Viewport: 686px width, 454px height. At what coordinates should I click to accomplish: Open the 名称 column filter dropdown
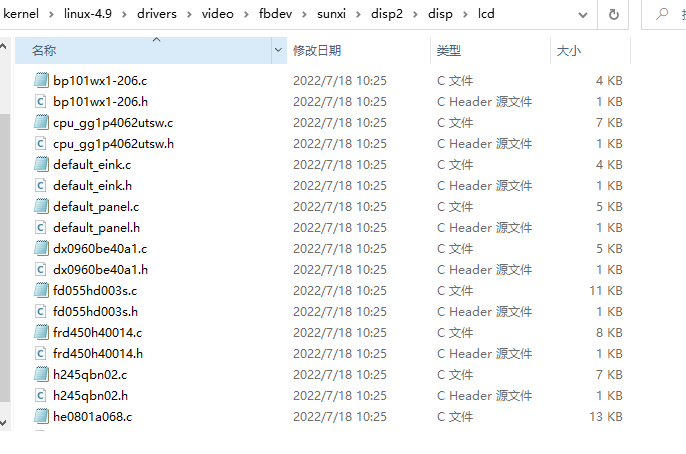pyautogui.click(x=278, y=50)
